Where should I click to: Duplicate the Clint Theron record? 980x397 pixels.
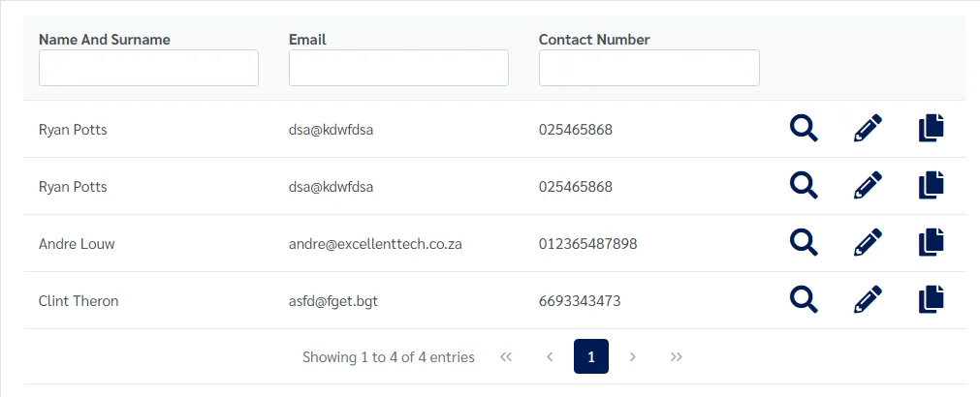[931, 300]
